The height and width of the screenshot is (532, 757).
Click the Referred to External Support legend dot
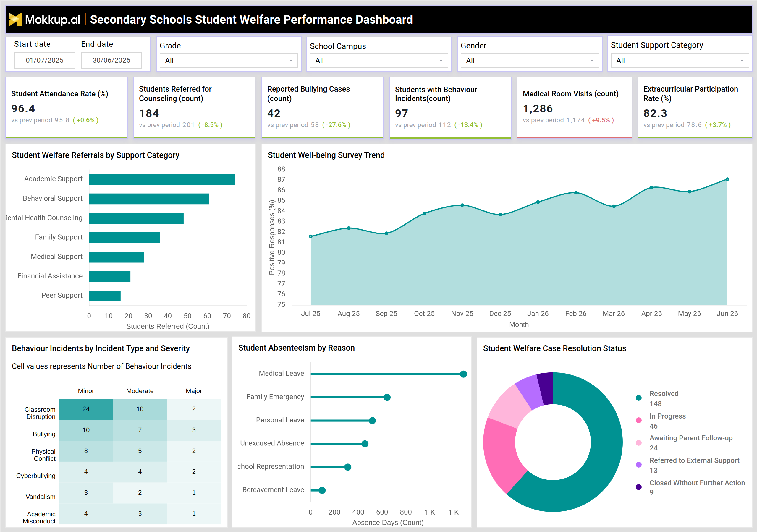639,465
